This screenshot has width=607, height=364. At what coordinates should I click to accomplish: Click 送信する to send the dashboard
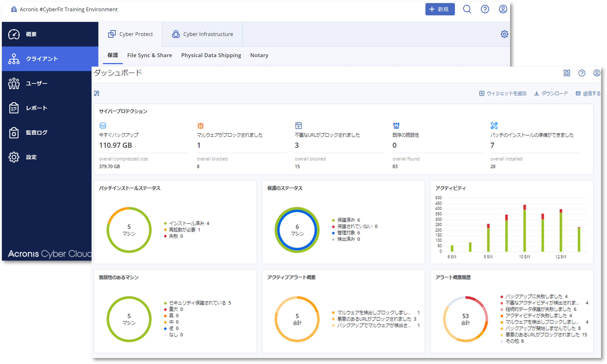(x=588, y=94)
